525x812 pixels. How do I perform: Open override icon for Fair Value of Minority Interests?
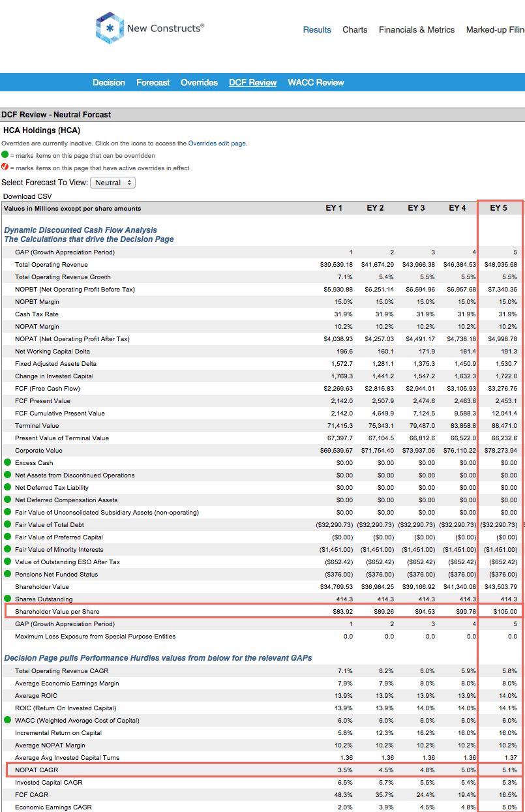tap(8, 549)
